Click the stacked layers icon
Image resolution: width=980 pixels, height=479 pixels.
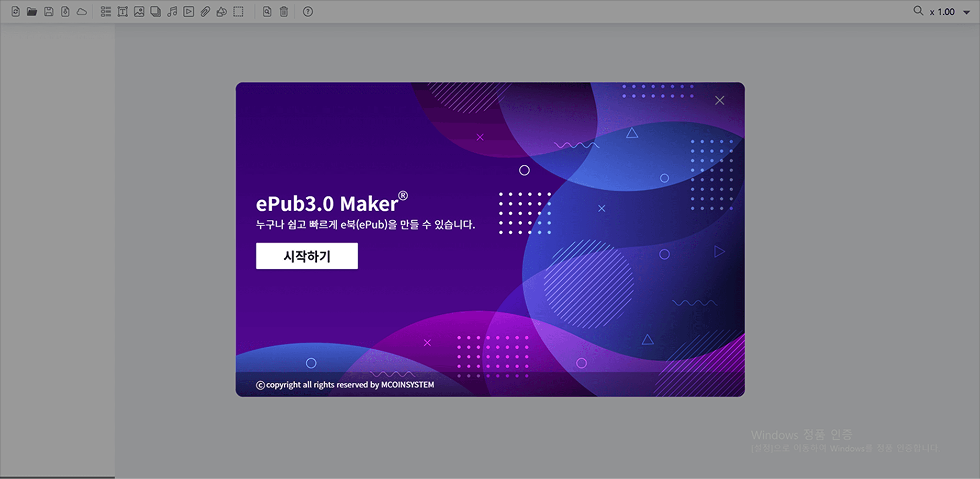156,11
